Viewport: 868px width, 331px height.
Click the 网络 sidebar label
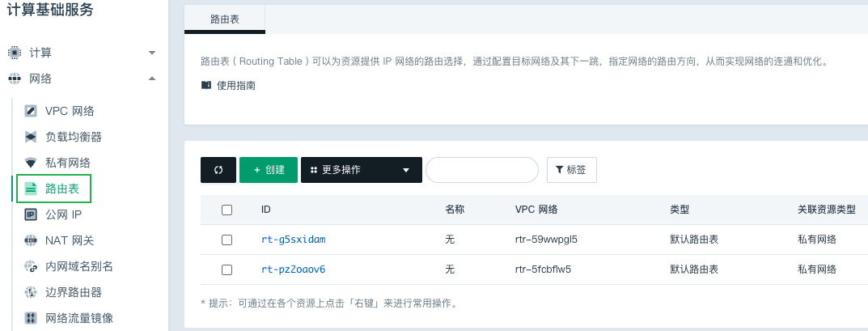click(x=40, y=79)
